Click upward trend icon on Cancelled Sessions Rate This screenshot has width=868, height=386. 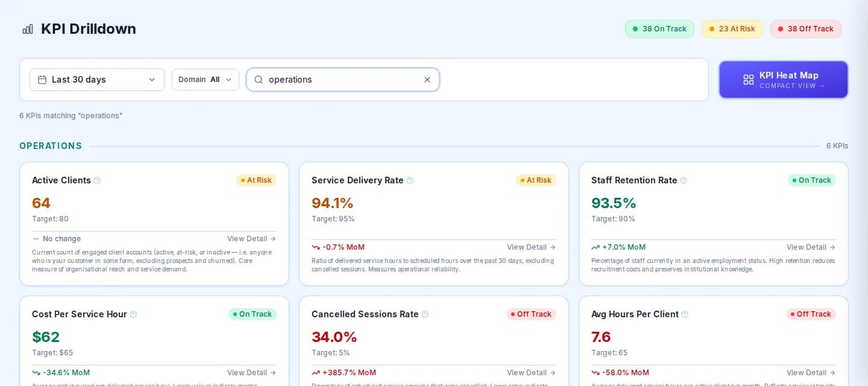click(316, 373)
